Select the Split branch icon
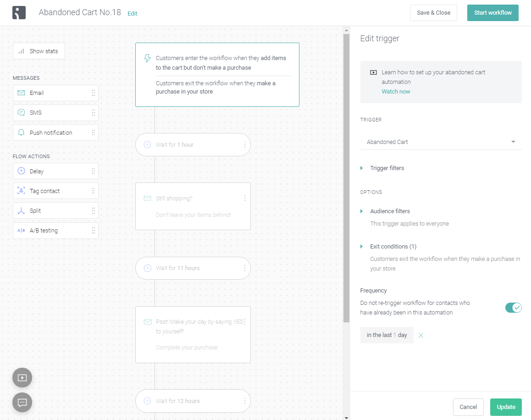 (21, 210)
